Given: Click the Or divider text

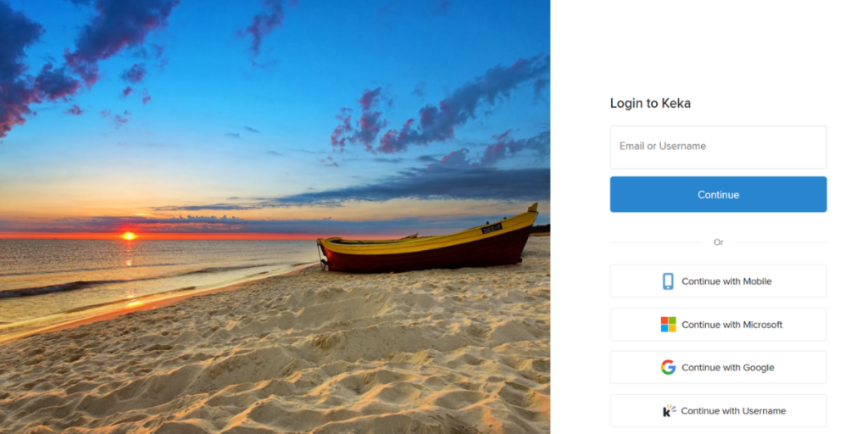Looking at the screenshot, I should coord(718,242).
